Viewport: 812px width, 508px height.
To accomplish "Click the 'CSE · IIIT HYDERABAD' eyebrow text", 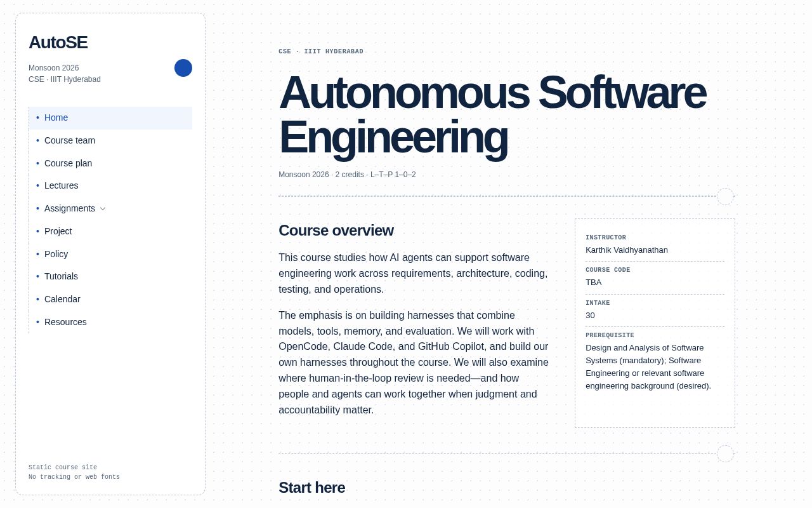I will [321, 51].
